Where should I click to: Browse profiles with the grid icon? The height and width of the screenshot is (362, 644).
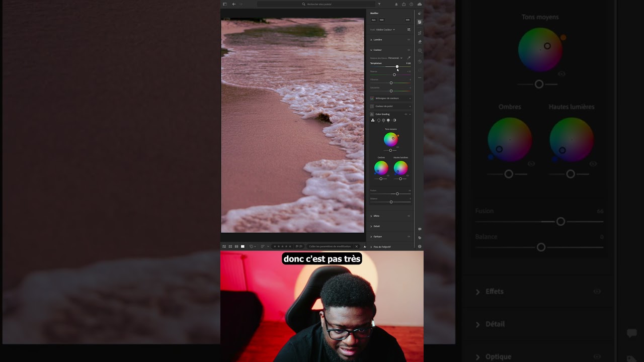point(409,30)
